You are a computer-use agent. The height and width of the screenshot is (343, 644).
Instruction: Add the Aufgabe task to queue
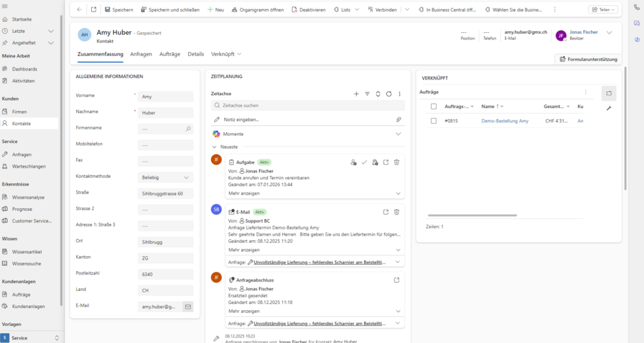[375, 162]
